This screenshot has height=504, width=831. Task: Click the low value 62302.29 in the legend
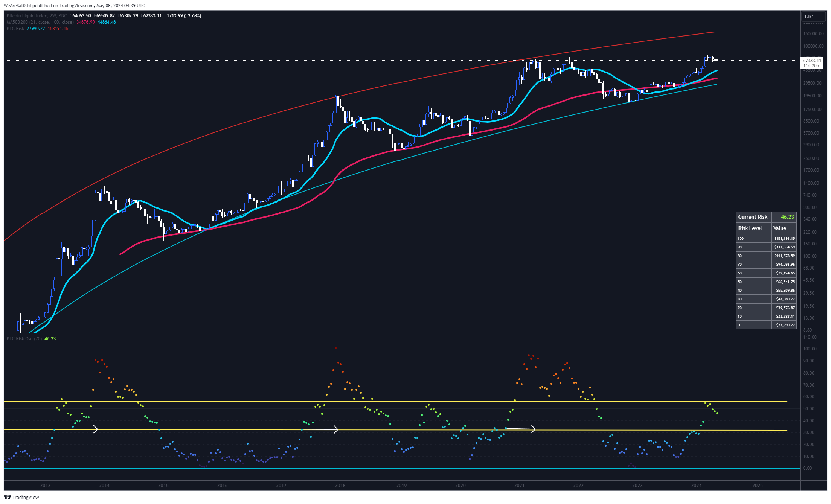point(129,16)
